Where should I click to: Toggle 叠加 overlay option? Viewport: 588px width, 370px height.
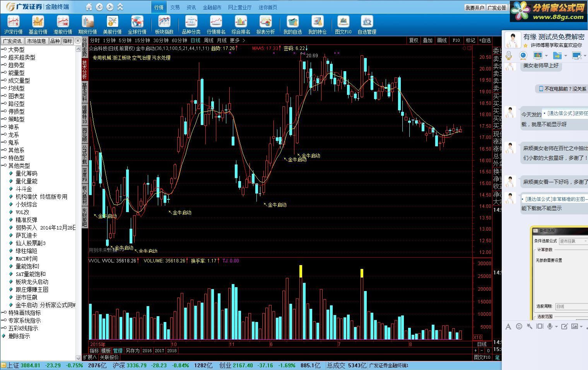point(427,40)
